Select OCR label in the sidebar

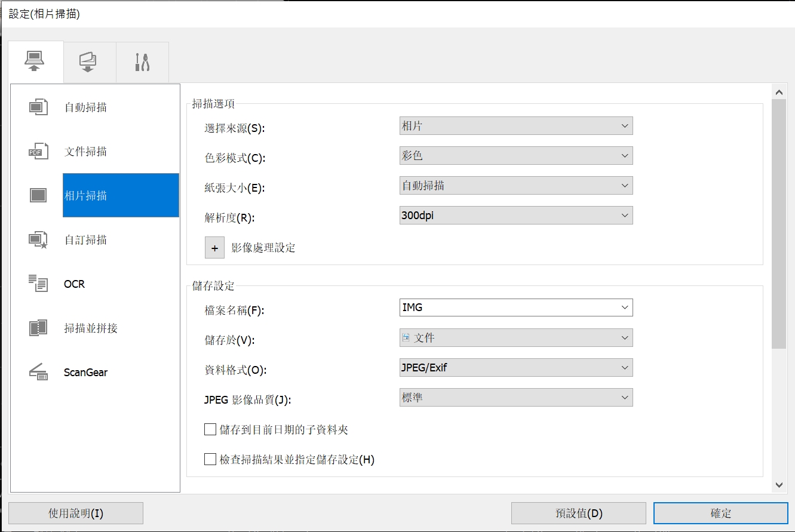click(x=75, y=284)
